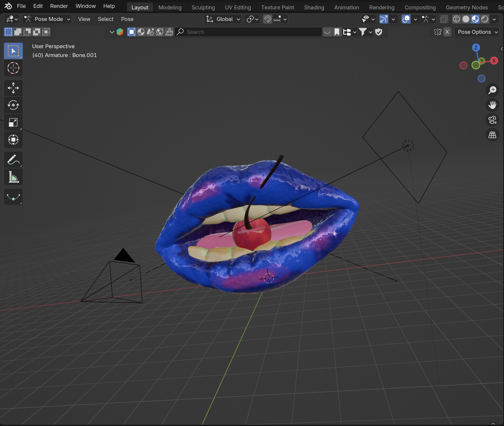The width and height of the screenshot is (504, 426).
Task: Switch to orthographic grid view icon
Action: [492, 135]
